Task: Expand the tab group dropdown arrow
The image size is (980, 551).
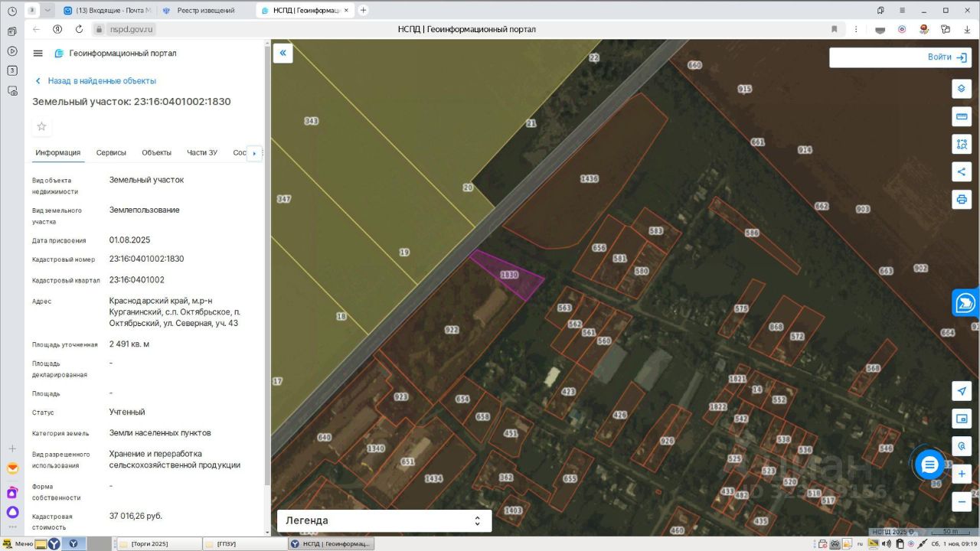Action: (x=47, y=11)
